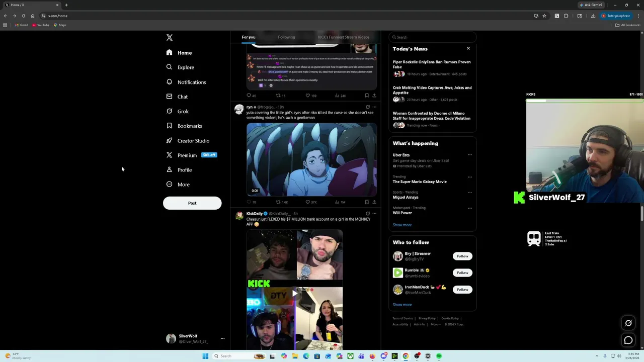
Task: Open more options for Miguel Amaya trend
Action: [470, 193]
